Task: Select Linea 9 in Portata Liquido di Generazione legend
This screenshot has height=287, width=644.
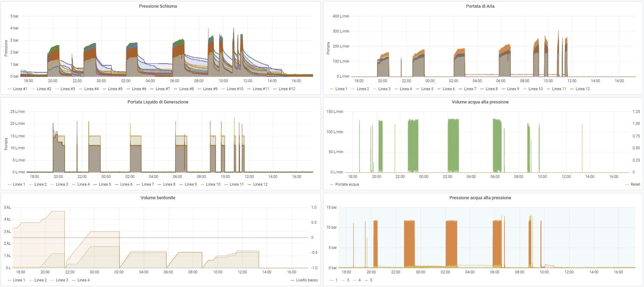Action: pos(190,184)
